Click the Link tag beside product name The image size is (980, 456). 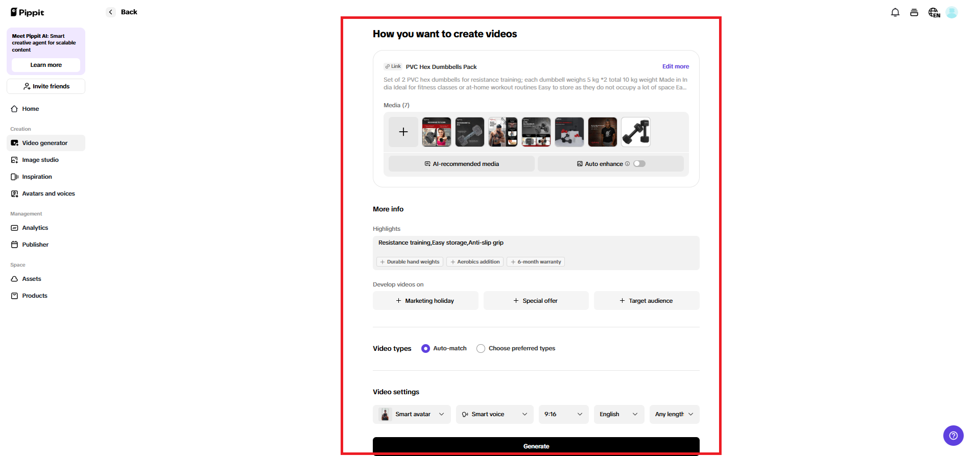click(393, 66)
